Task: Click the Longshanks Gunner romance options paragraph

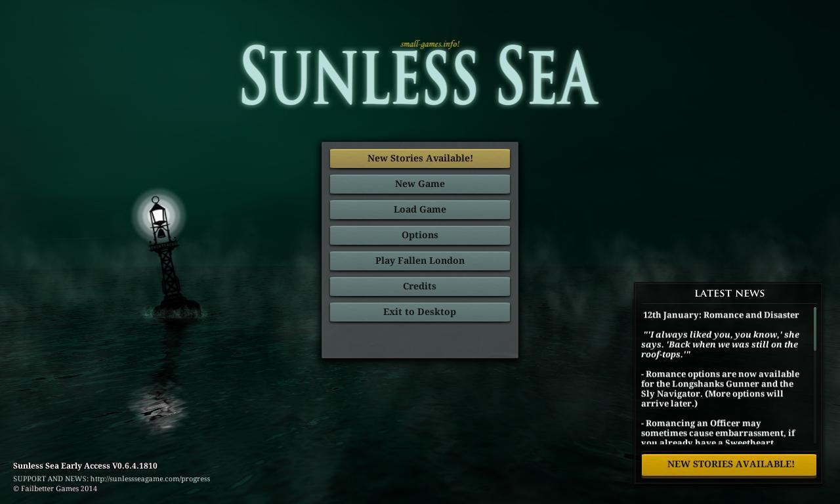Action: point(720,388)
